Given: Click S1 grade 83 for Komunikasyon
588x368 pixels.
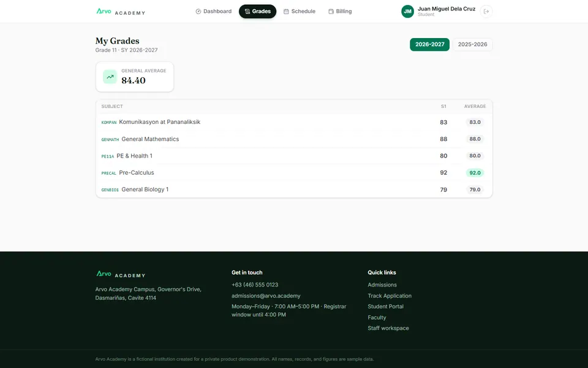Looking at the screenshot, I should pyautogui.click(x=443, y=122).
